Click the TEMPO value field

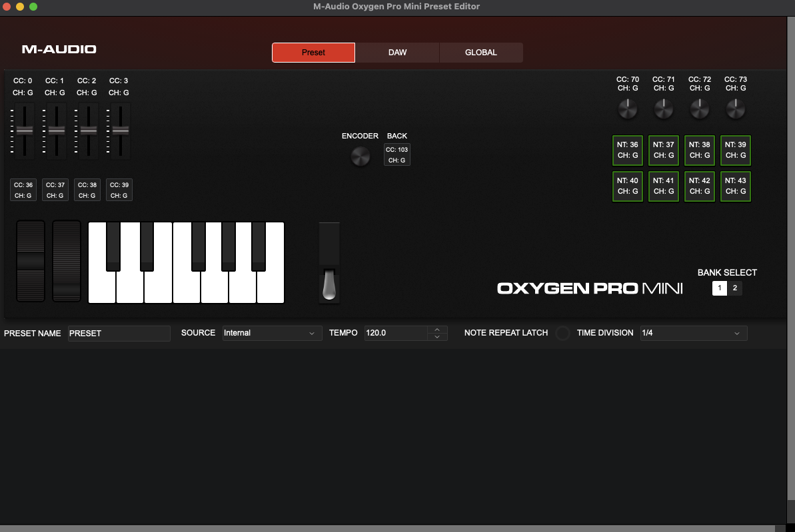pyautogui.click(x=396, y=333)
